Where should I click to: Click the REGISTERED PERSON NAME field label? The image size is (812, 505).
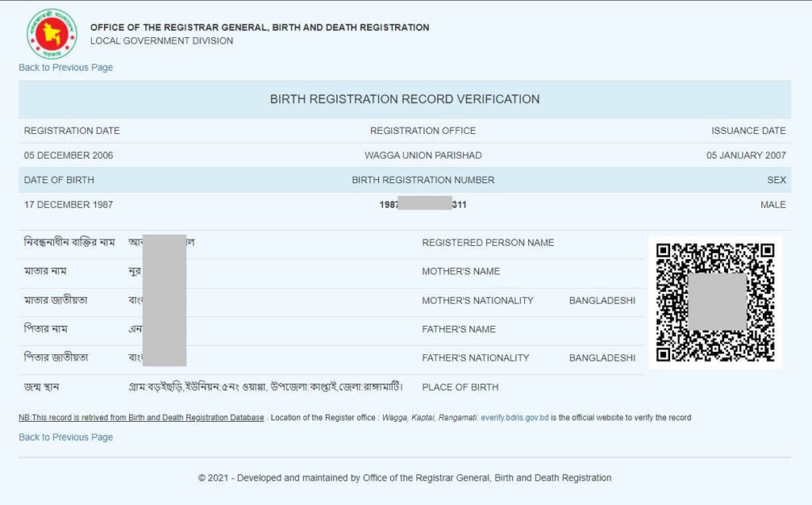point(487,243)
